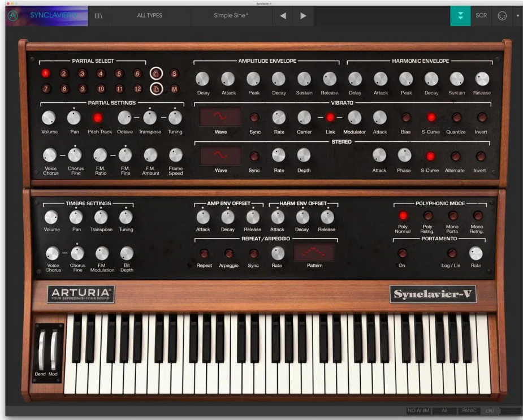Click the Vibrato Carrier knob
This screenshot has width=523, height=420.
(304, 118)
